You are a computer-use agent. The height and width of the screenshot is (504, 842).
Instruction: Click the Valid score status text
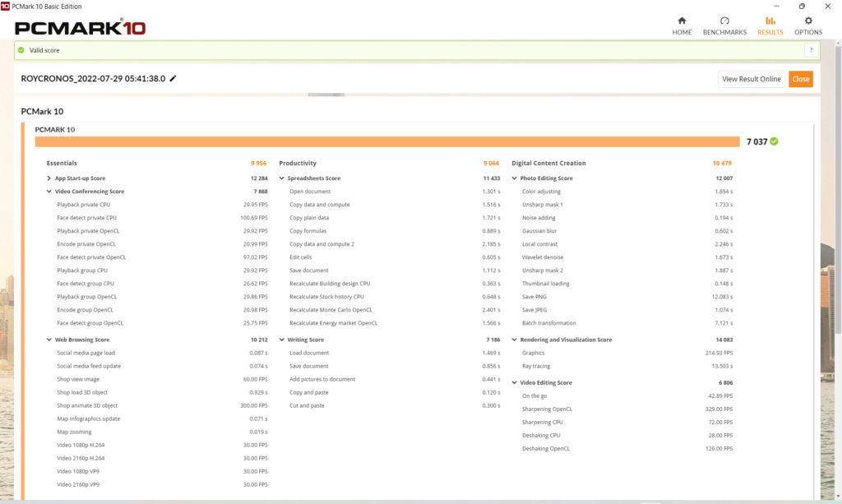click(44, 50)
